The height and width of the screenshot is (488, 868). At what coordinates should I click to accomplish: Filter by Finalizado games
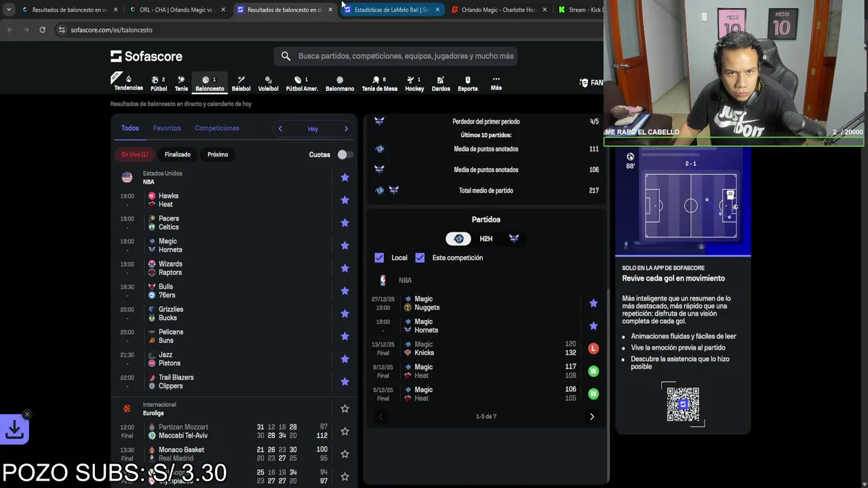click(x=178, y=155)
